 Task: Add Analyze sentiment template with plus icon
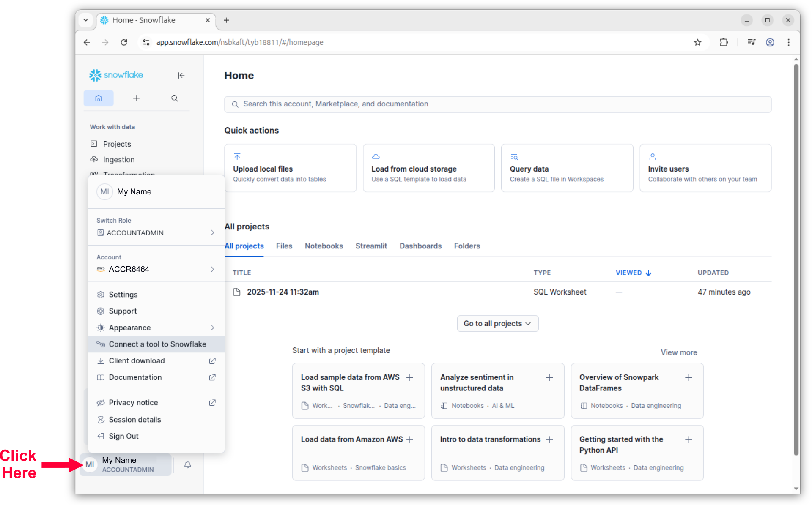[x=549, y=377]
